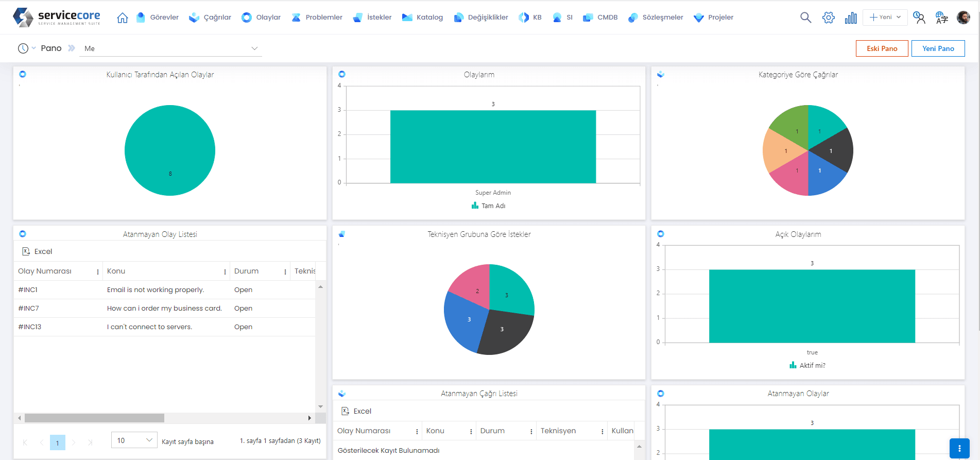Click the servicecore logo
The width and height of the screenshot is (980, 460).
(x=57, y=17)
